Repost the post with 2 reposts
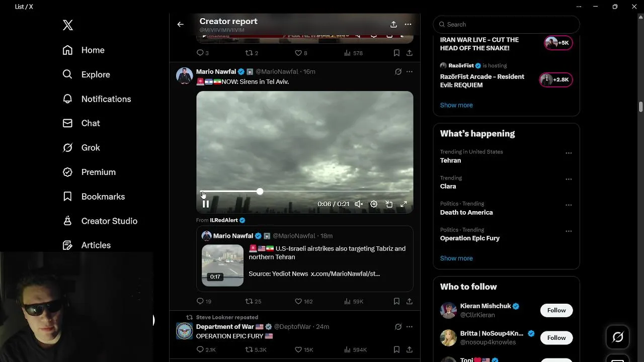Screen dimensions: 644x362 252,53
